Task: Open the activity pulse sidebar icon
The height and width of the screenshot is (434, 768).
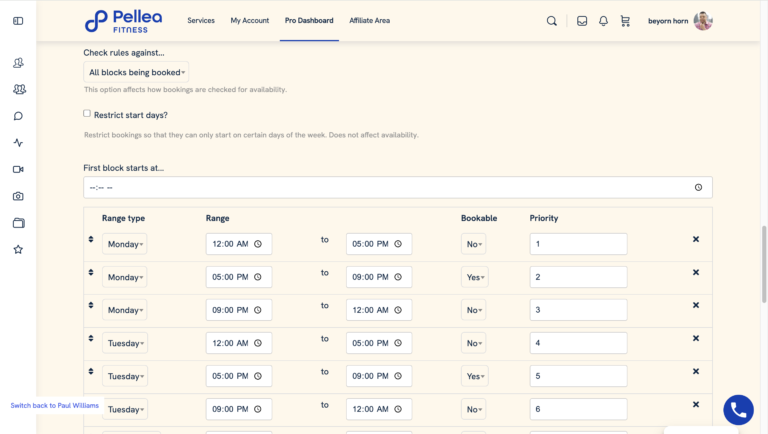Action: 18,143
